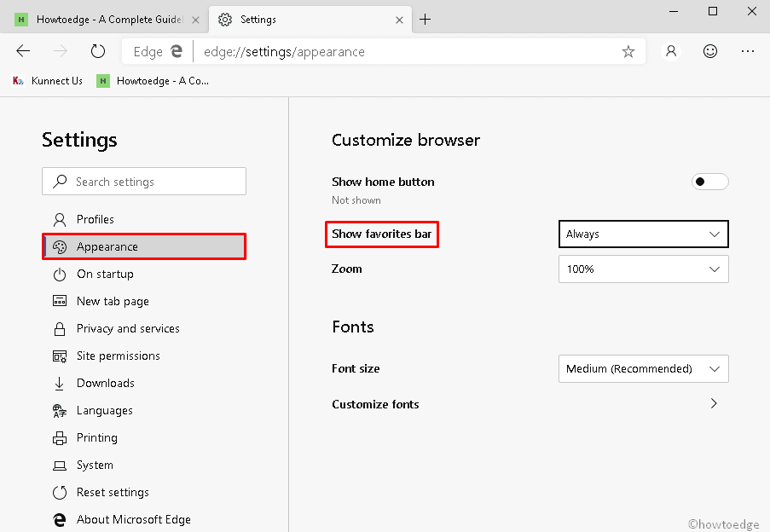Click the Appearance palette icon in sidebar
The image size is (770, 532).
point(61,246)
